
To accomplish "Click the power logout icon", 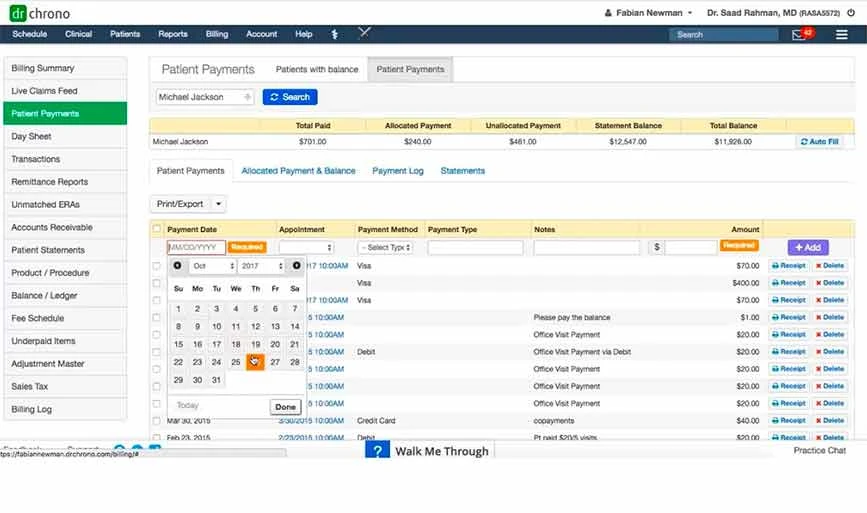I will point(851,13).
